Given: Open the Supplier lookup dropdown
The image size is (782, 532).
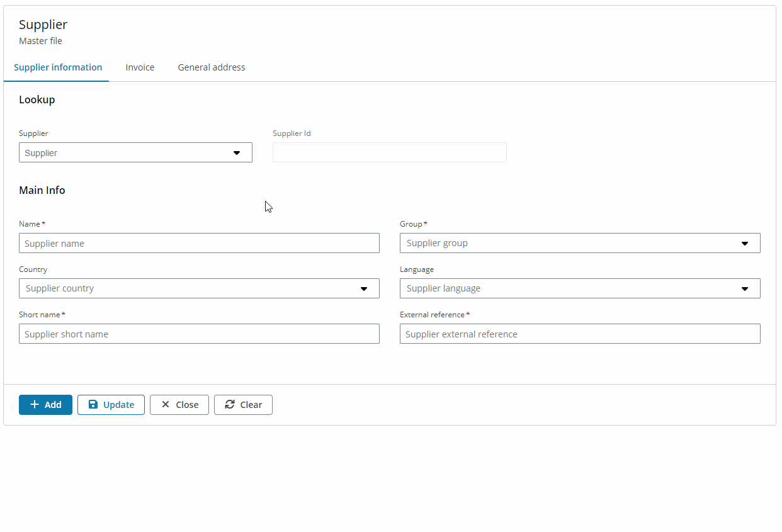Looking at the screenshot, I should (237, 152).
